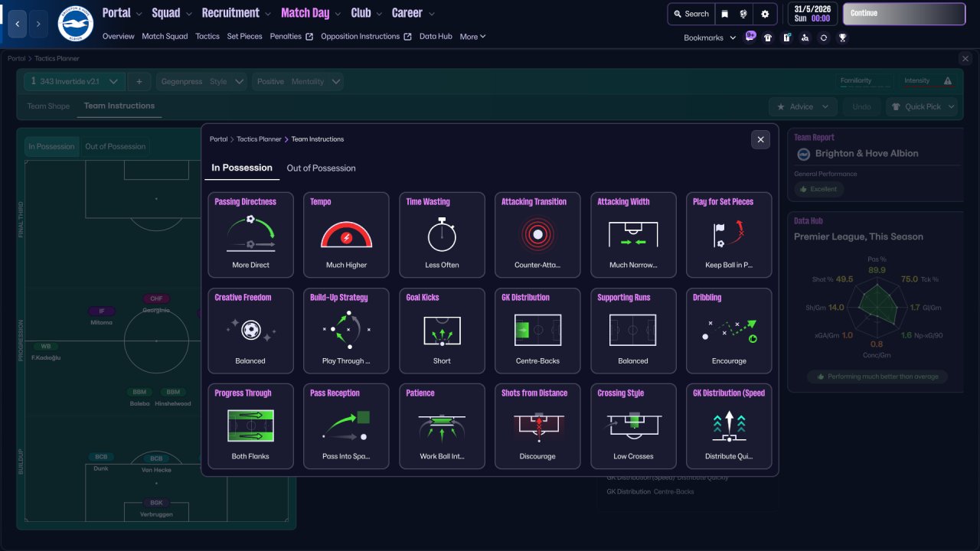Screen dimensions: 980x551
Task: Select the Verbruggen goalkeeper on the pitch
Action: click(156, 508)
